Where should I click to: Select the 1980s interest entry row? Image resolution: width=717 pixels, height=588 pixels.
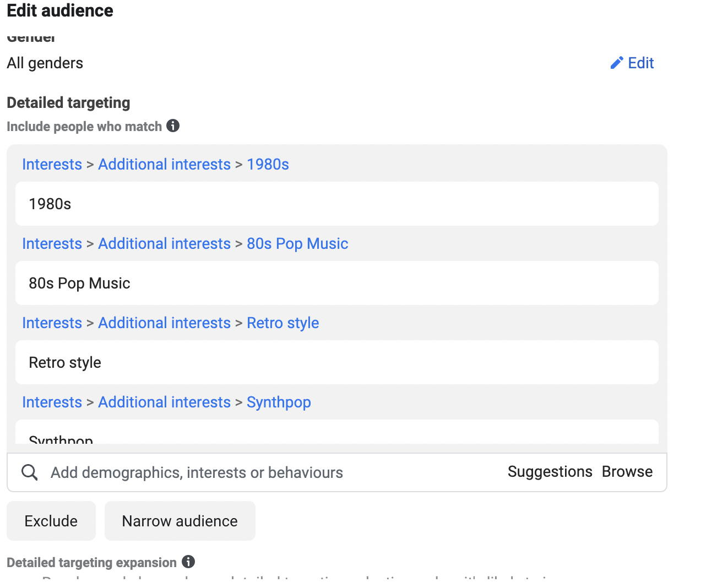pyautogui.click(x=336, y=204)
